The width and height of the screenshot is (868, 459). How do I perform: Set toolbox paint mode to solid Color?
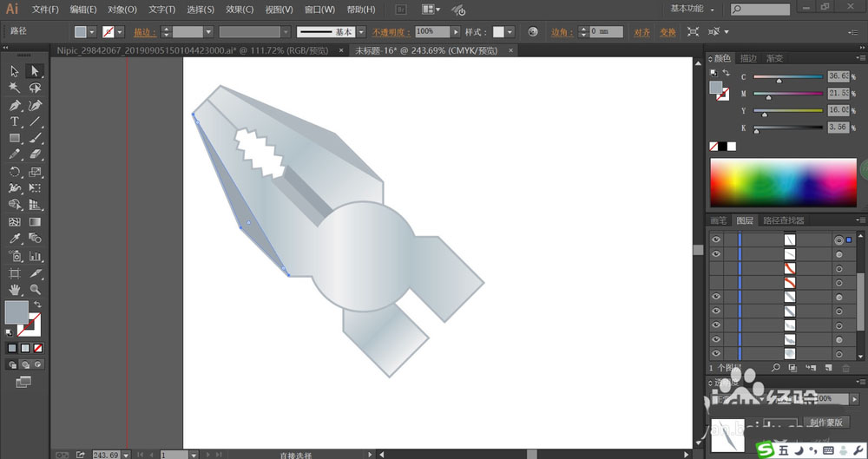tap(12, 348)
